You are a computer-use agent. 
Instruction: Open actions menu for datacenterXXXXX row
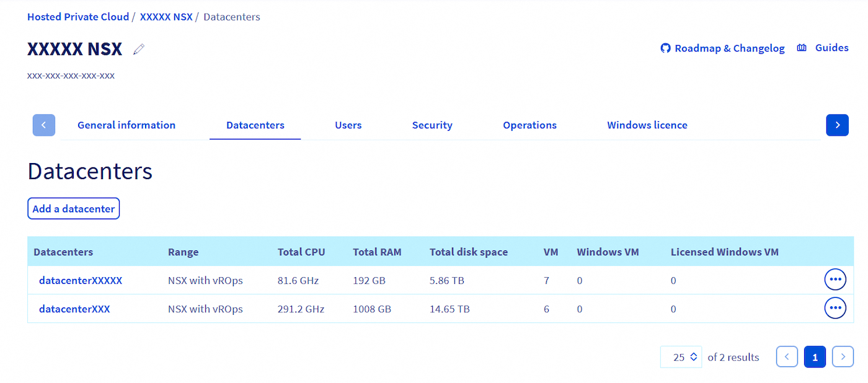835,280
